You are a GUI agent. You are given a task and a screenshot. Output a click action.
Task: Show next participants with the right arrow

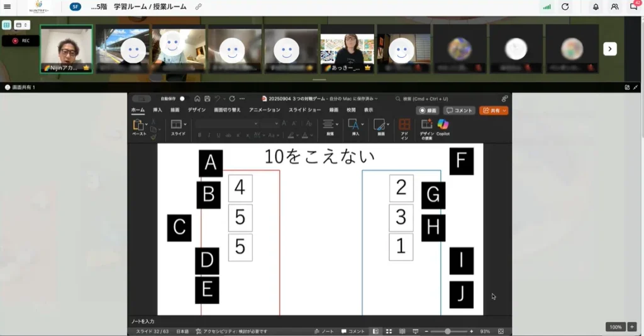(609, 49)
